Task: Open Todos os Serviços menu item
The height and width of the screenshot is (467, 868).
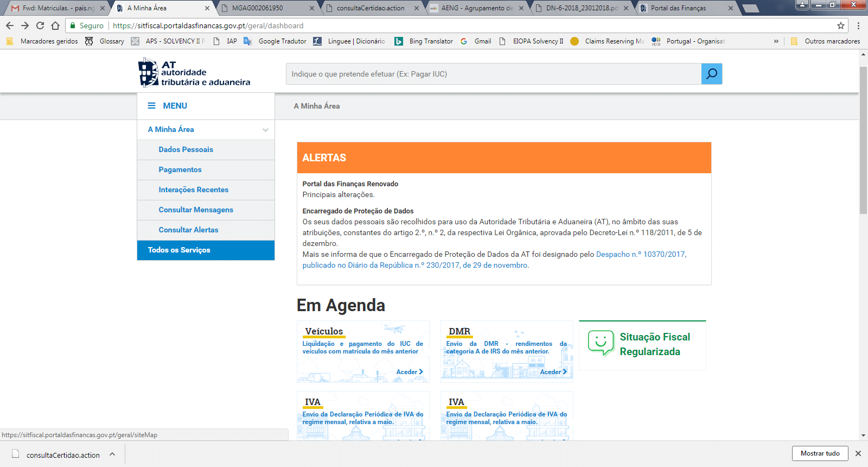Action: 179,250
